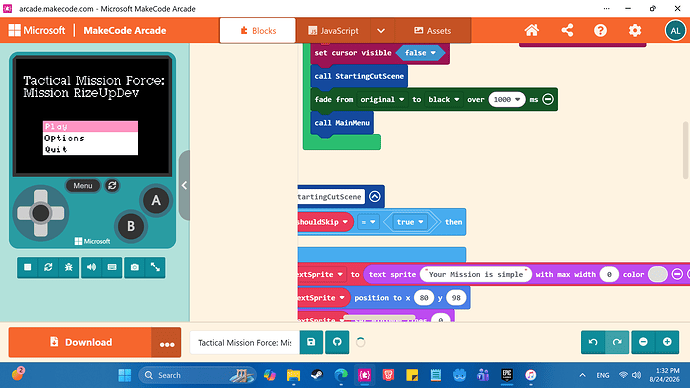Image resolution: width=690 pixels, height=388 pixels.
Task: Open Microsoft Edge from taskbar
Action: pos(341,375)
